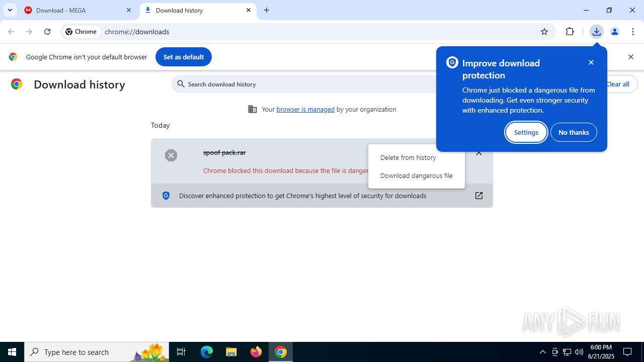Choose Download dangerous file menu item

click(417, 175)
